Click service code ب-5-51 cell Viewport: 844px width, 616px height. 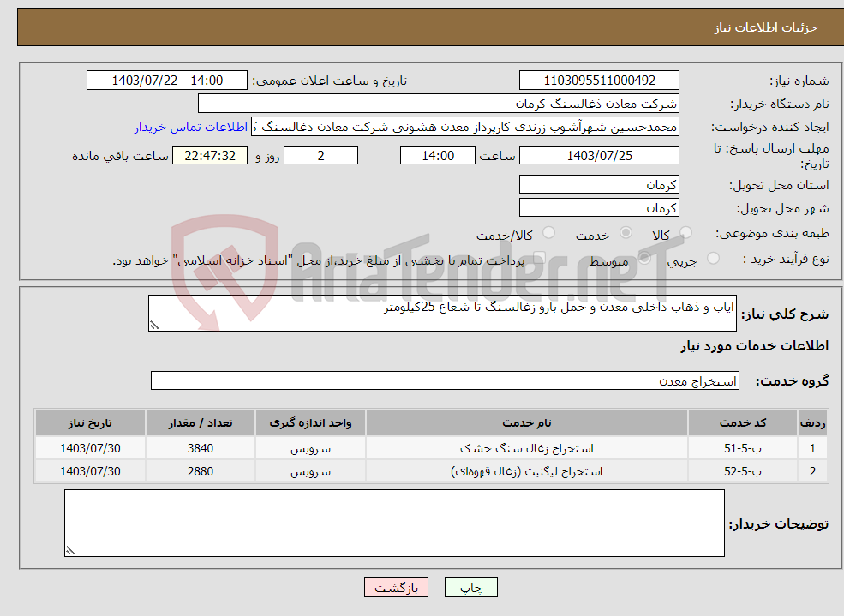coord(743,448)
